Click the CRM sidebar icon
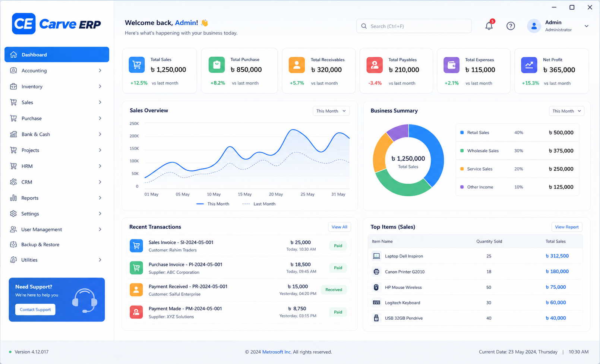The width and height of the screenshot is (600, 364). (13, 182)
